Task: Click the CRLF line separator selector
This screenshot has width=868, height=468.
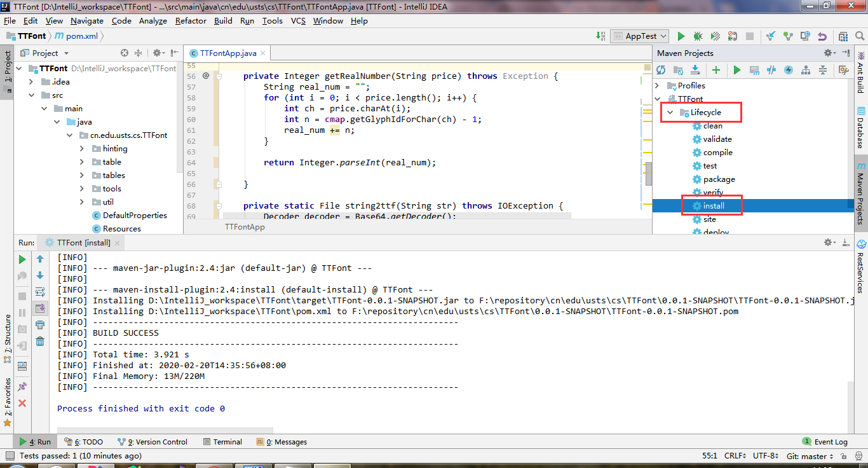Action: coord(735,456)
